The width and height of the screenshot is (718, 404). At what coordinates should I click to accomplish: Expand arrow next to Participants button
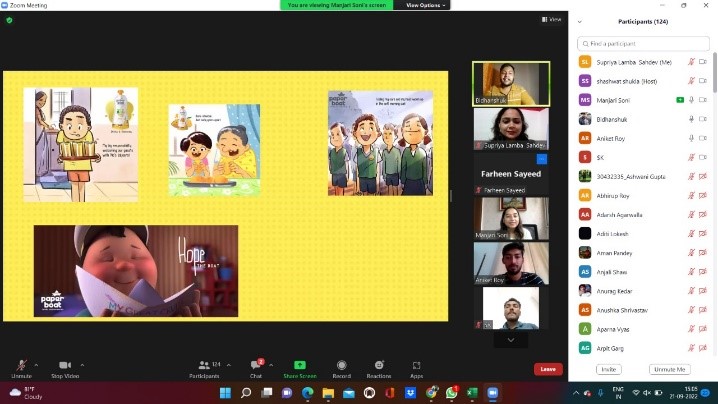[x=228, y=365]
